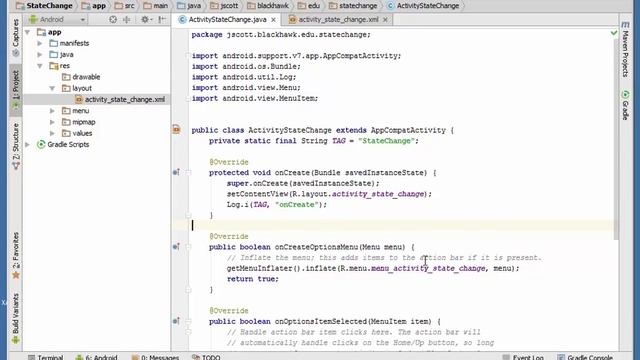Click the statechange breadcrumb

(353, 6)
